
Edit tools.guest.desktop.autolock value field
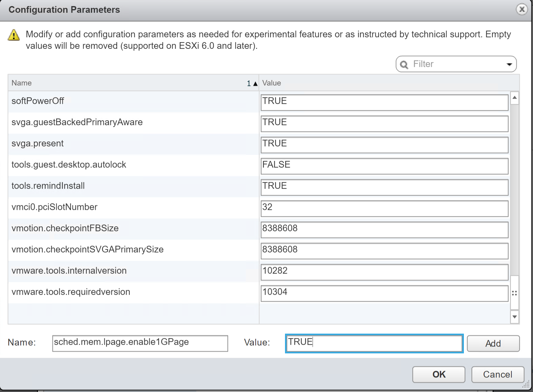click(x=384, y=166)
